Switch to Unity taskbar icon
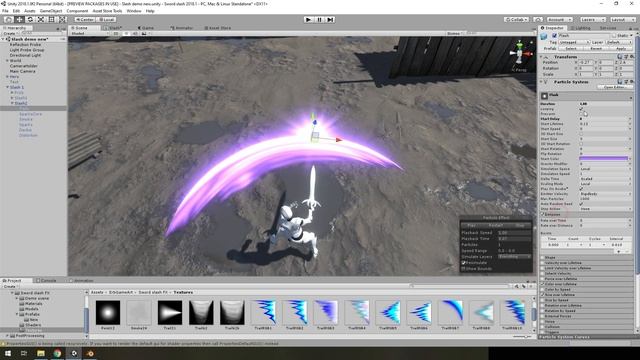 point(74,353)
